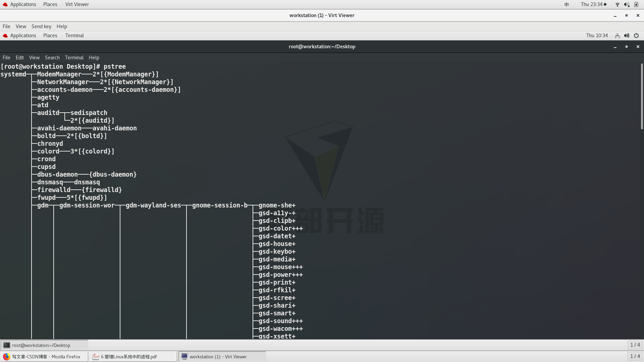This screenshot has width=644, height=362.
Task: Click the guest network wired icon
Action: [617, 36]
